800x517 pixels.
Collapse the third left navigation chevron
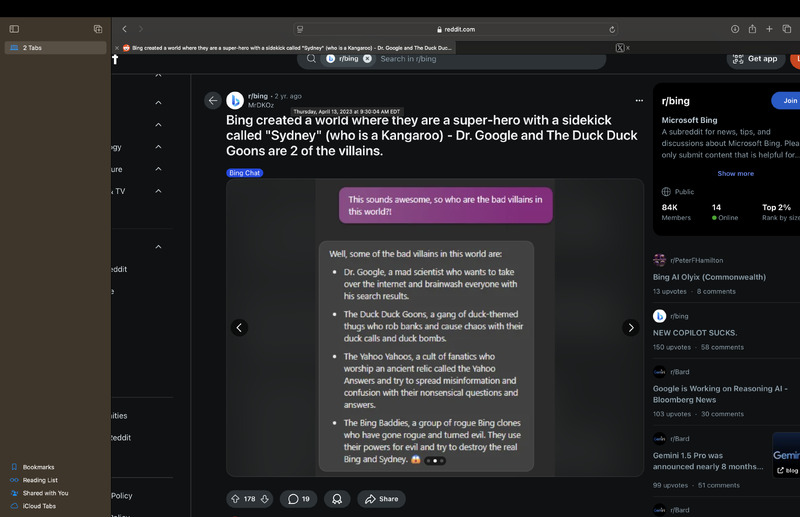pos(158,125)
